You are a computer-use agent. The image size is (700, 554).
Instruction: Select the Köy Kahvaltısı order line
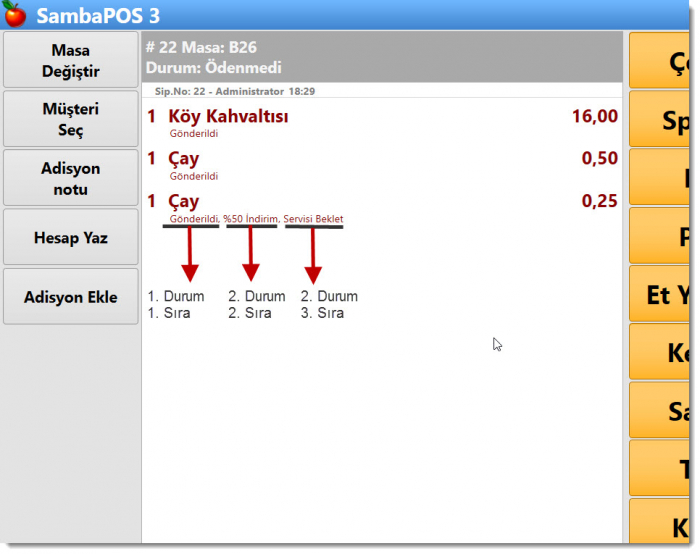click(229, 117)
